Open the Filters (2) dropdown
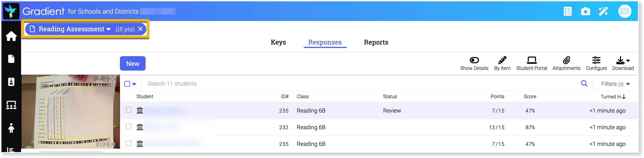644x158 pixels. coord(615,84)
